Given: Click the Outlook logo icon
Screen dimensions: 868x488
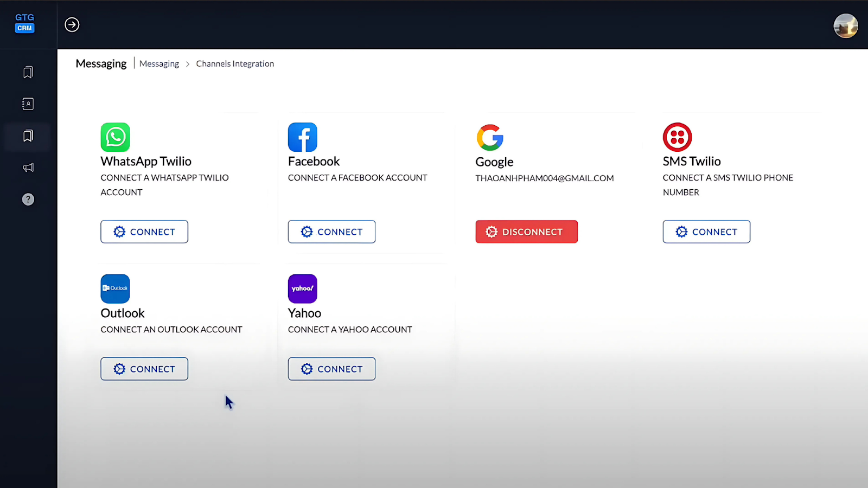Looking at the screenshot, I should (115, 288).
